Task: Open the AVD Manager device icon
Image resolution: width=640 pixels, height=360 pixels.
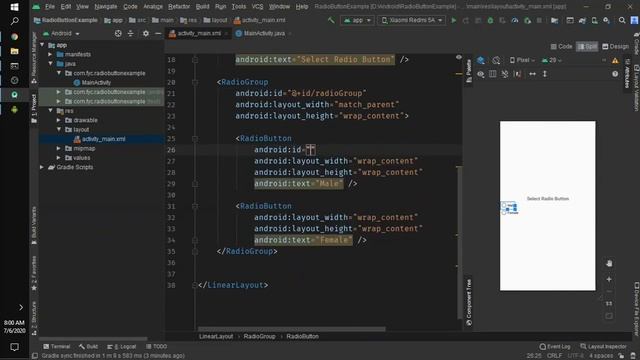Action: 594,20
